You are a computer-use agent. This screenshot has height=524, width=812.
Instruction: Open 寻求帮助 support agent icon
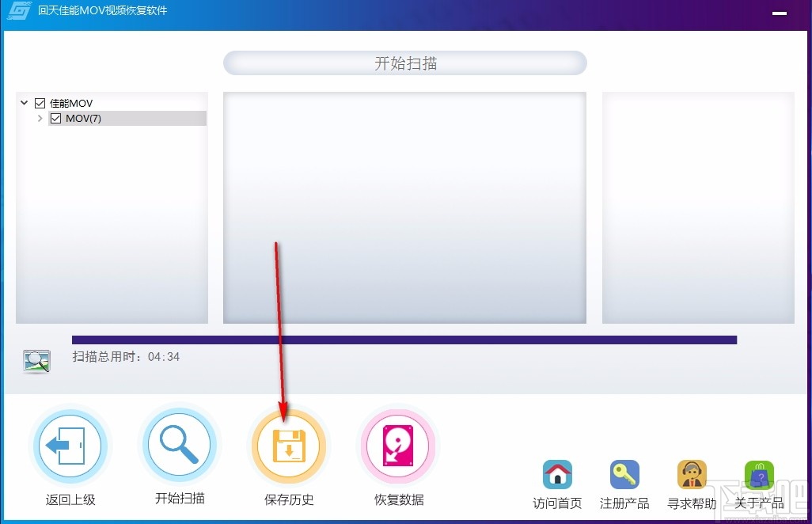coord(692,474)
